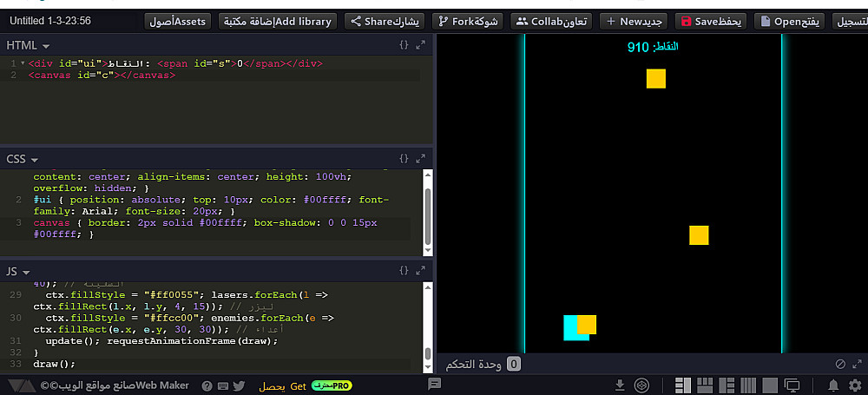
Task: Click the Get PRO link
Action: (x=305, y=386)
